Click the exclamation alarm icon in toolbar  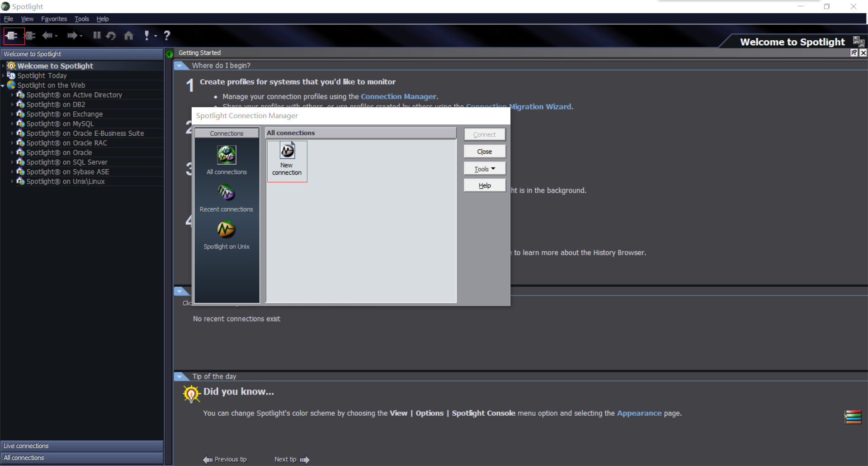pyautogui.click(x=146, y=35)
